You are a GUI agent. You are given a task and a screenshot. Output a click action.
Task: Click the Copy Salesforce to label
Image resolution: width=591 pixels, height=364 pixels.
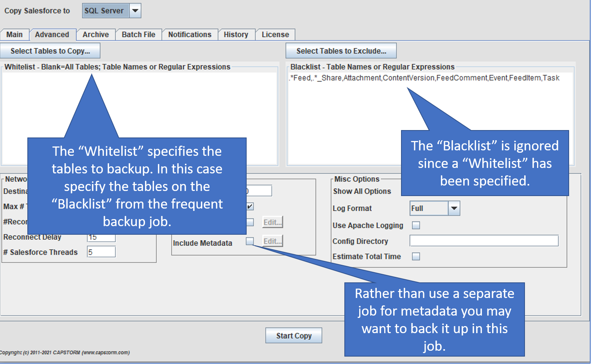[37, 11]
